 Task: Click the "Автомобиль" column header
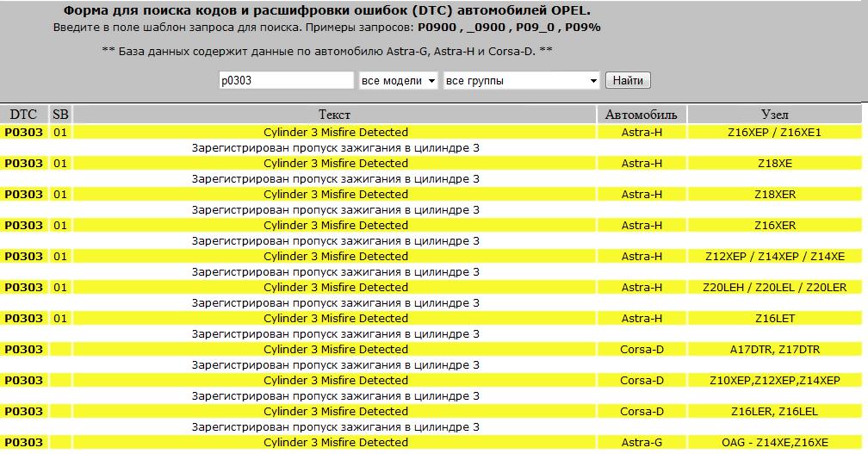[x=642, y=115]
